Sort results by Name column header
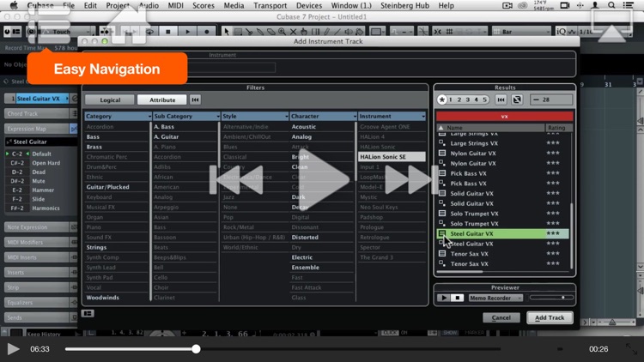 tap(491, 128)
